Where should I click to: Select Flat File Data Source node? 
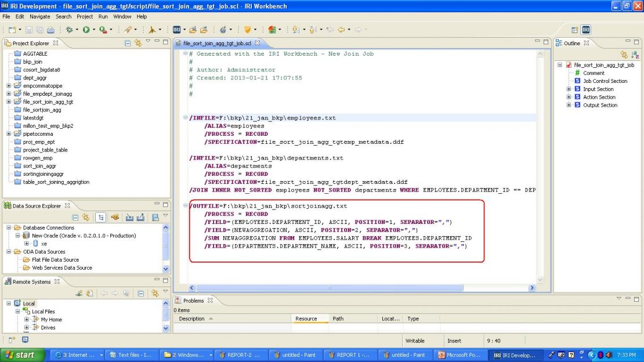(56, 260)
